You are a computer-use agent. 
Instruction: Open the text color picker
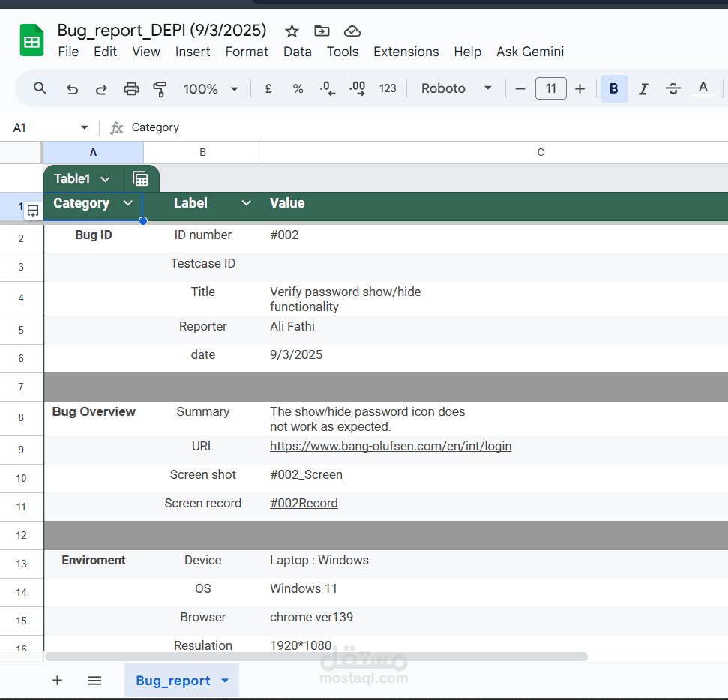[703, 88]
